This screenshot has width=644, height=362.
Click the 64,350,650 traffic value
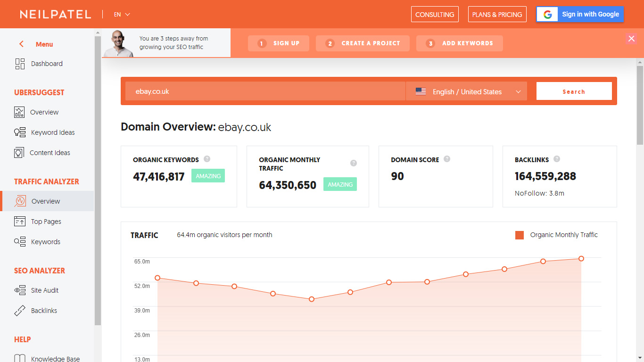[x=288, y=185]
